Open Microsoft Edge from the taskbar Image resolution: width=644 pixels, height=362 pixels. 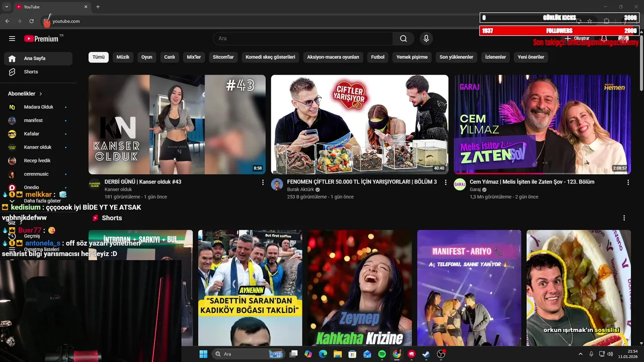pyautogui.click(x=323, y=354)
